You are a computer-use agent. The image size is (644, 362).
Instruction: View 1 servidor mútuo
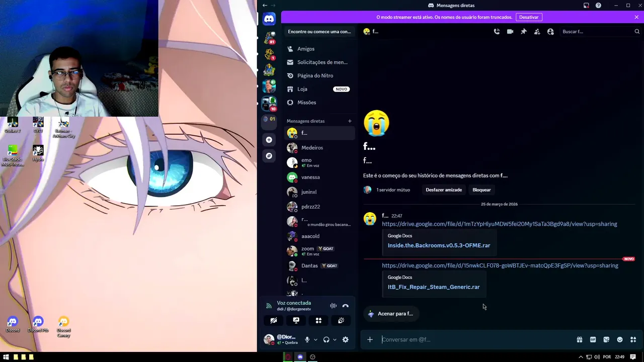(x=387, y=190)
